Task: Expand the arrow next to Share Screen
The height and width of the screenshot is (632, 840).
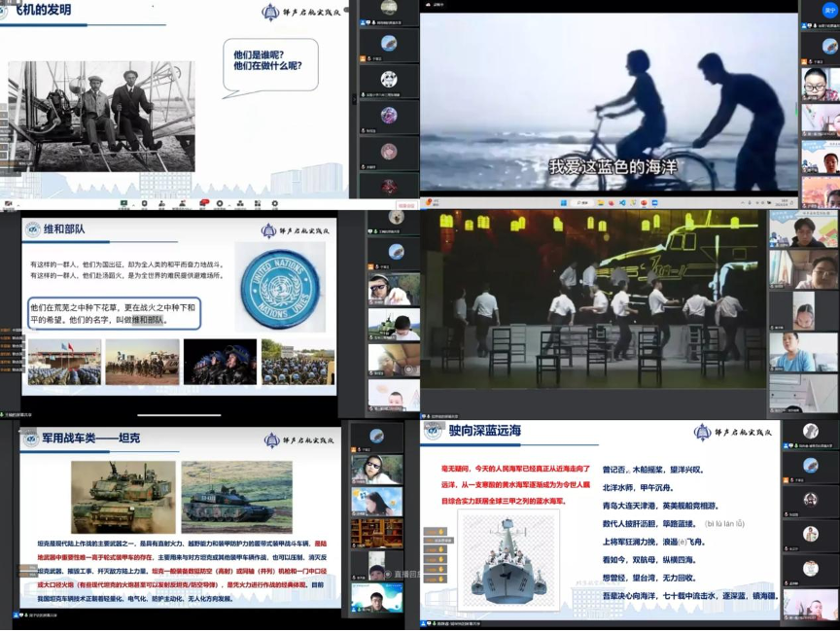Action: (x=133, y=204)
